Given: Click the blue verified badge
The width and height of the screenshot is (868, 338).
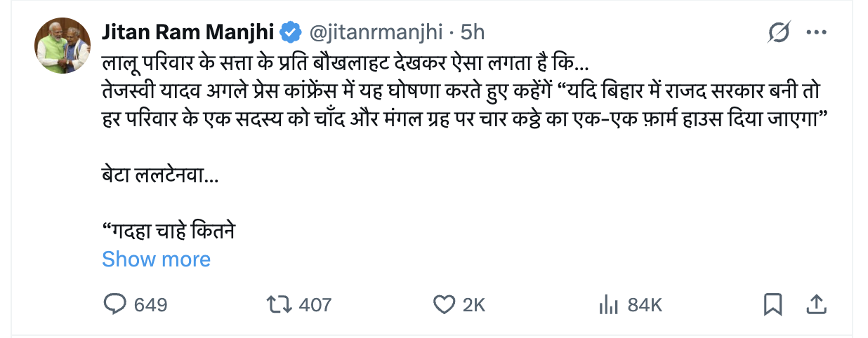Looking at the screenshot, I should coord(291,32).
